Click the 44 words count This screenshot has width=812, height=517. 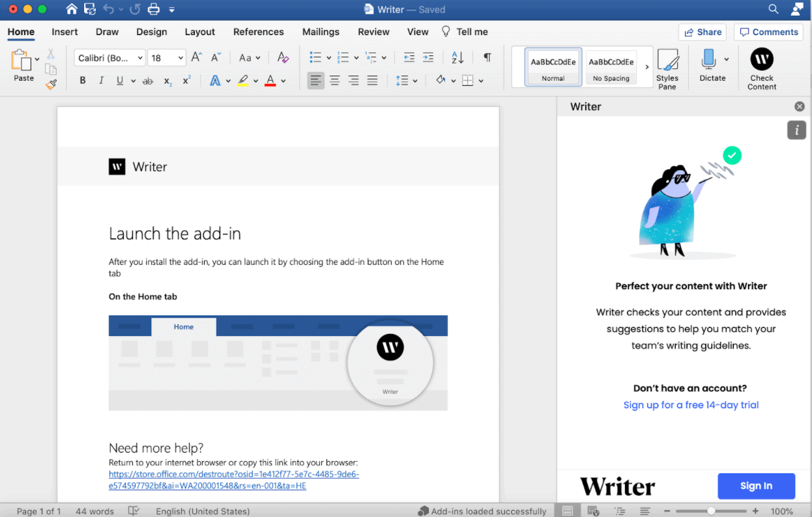click(94, 511)
